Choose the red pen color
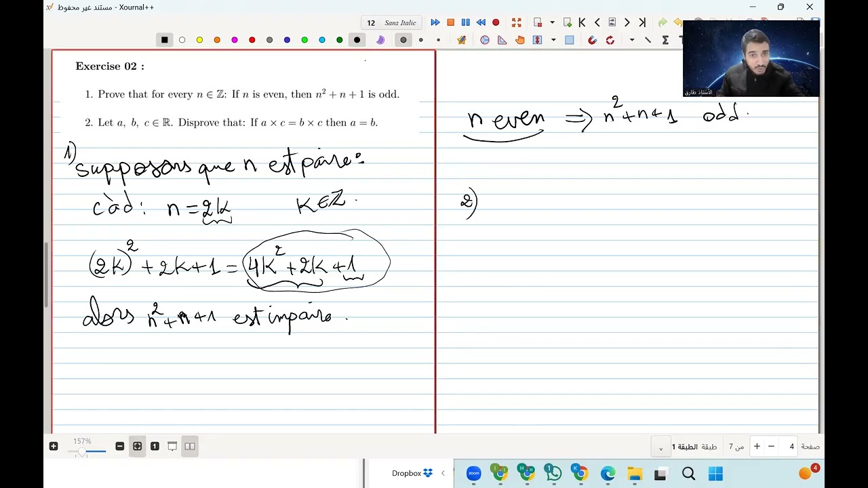Image resolution: width=868 pixels, height=488 pixels. point(252,40)
